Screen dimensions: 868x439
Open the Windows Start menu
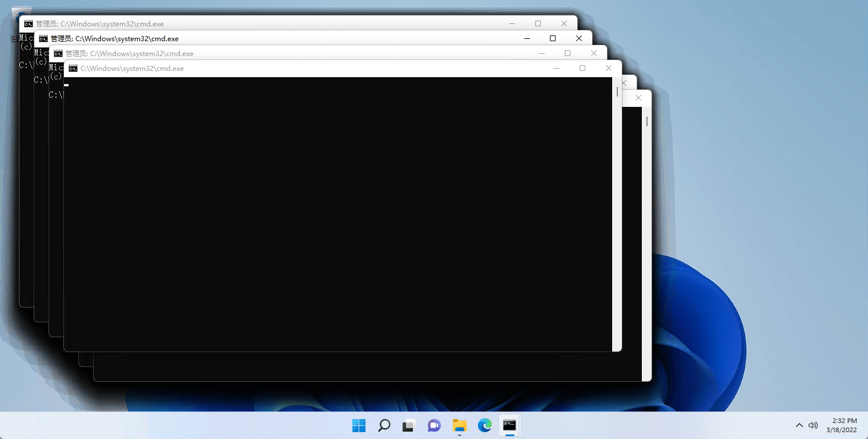359,425
